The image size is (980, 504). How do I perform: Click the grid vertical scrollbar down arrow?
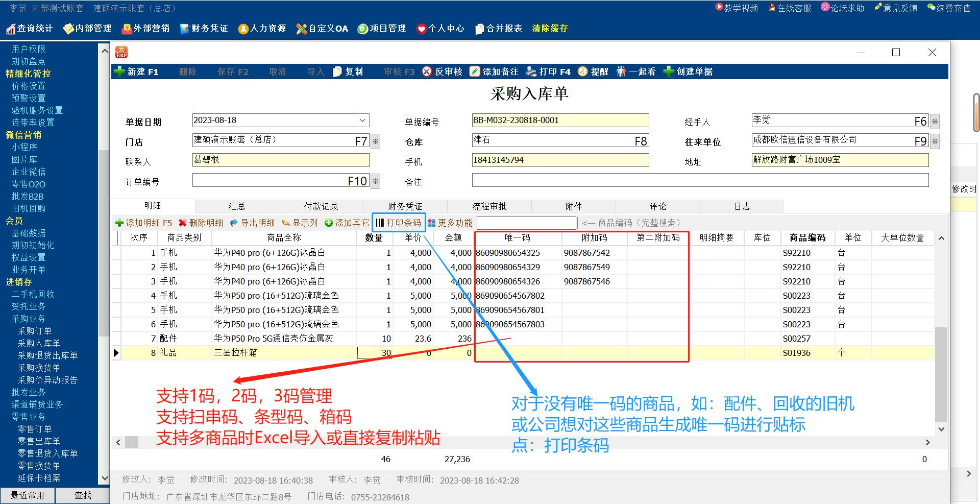(x=941, y=429)
